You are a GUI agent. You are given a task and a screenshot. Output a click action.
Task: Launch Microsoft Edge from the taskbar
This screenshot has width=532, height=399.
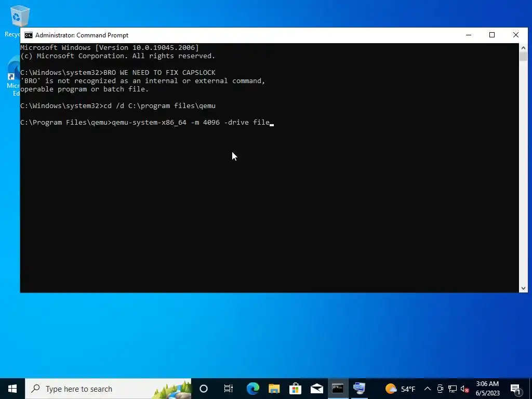[253, 389]
